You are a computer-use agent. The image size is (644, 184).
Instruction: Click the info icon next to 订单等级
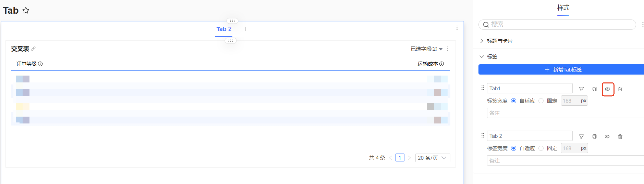40,64
